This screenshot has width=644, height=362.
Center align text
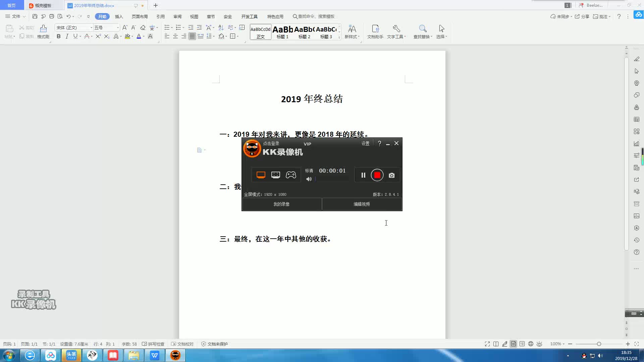tap(175, 36)
